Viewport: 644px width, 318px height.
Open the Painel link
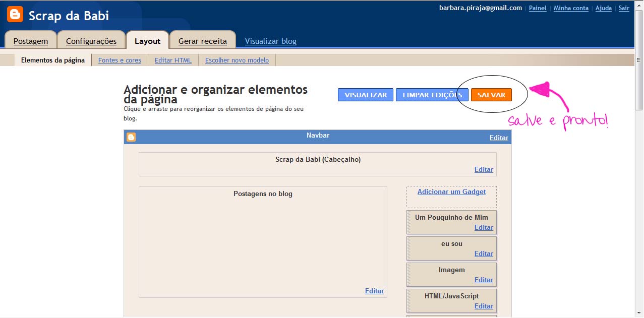538,8
